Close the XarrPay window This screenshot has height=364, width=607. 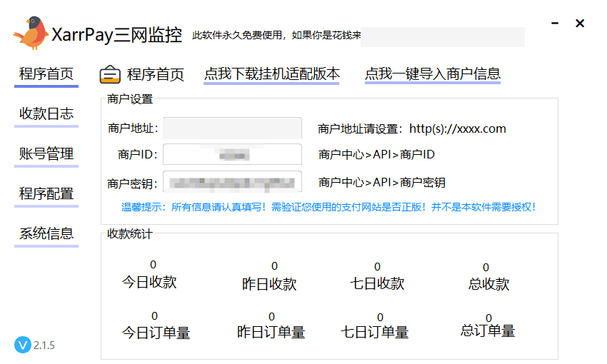580,24
